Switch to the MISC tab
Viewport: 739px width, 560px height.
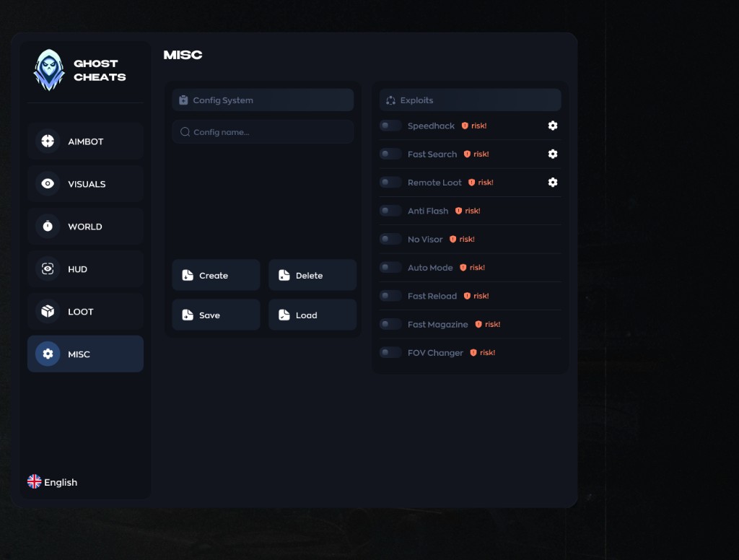point(85,354)
